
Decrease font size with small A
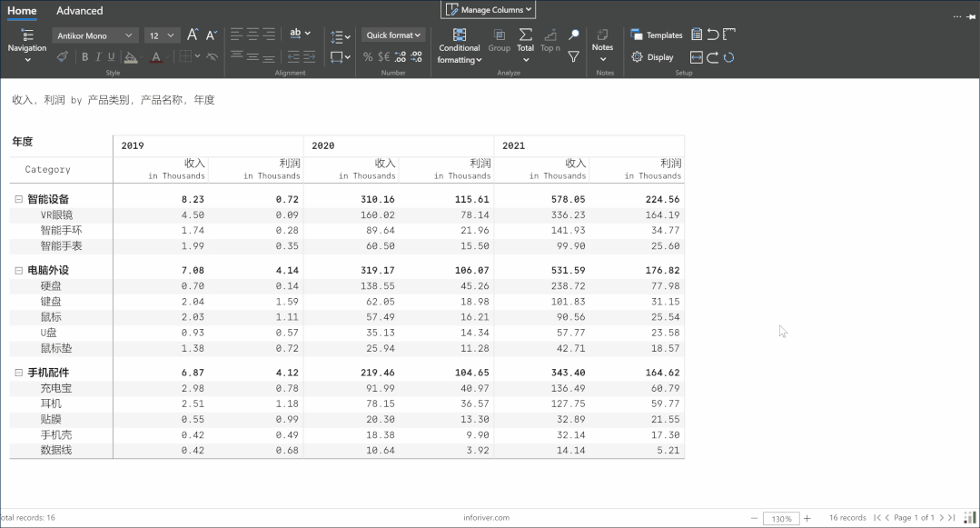pos(212,35)
